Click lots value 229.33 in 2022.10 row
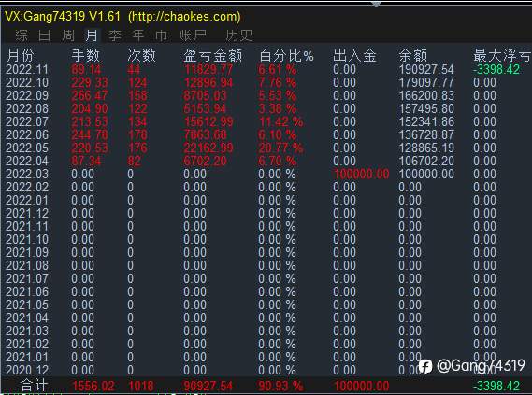532x395 pixels. pos(90,83)
